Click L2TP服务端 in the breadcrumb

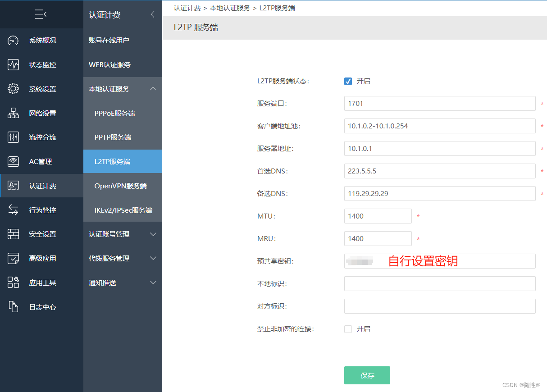pyautogui.click(x=277, y=8)
